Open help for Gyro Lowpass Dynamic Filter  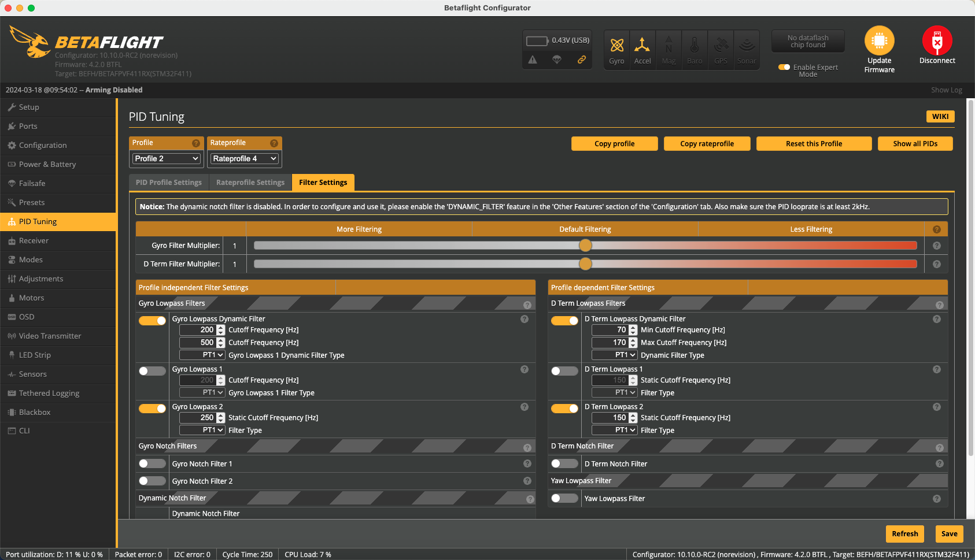coord(525,319)
